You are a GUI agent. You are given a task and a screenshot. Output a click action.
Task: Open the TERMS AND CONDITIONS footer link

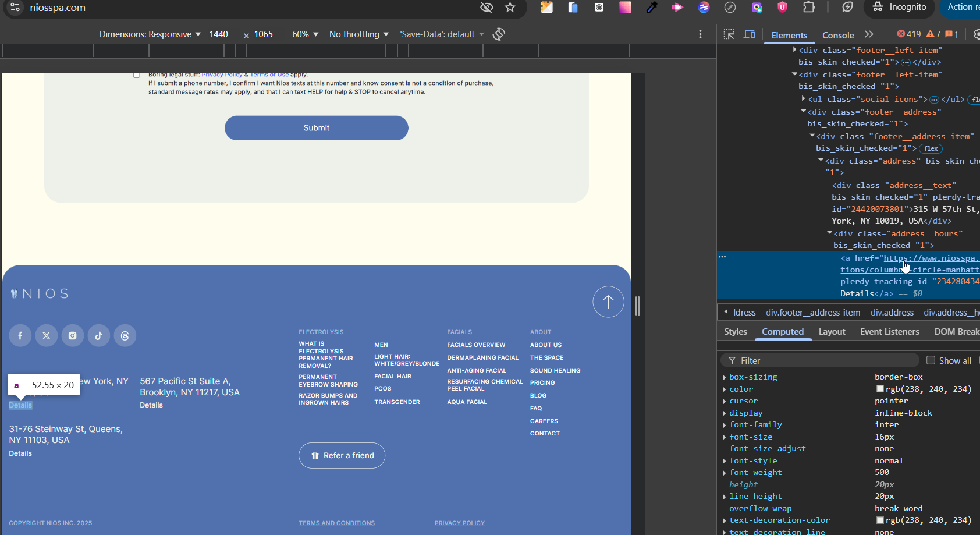click(337, 523)
